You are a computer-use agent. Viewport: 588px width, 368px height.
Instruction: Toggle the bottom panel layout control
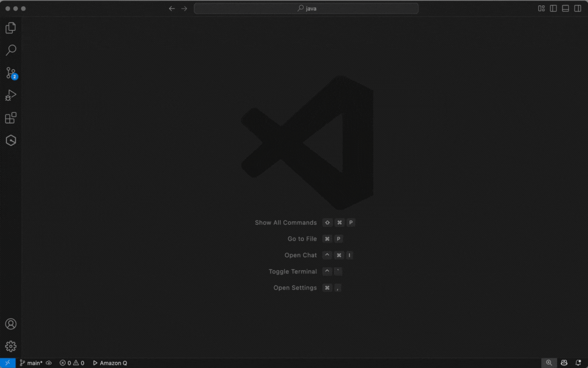[565, 8]
